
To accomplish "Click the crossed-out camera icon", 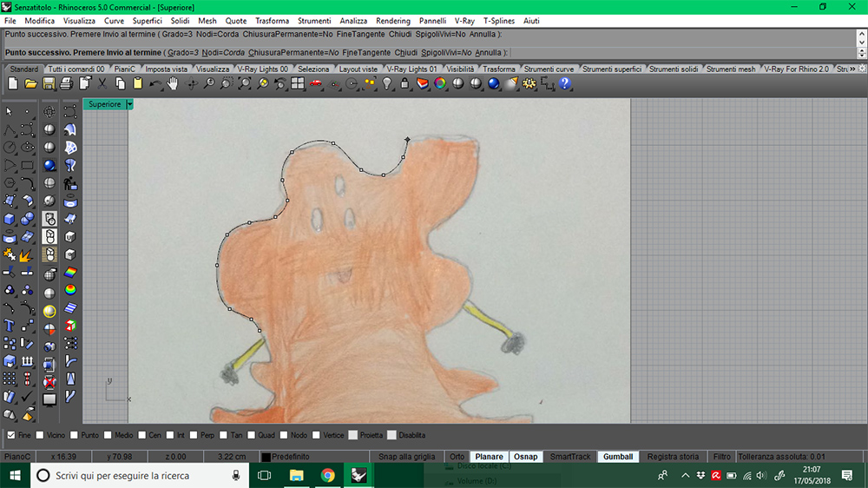I will (49, 382).
